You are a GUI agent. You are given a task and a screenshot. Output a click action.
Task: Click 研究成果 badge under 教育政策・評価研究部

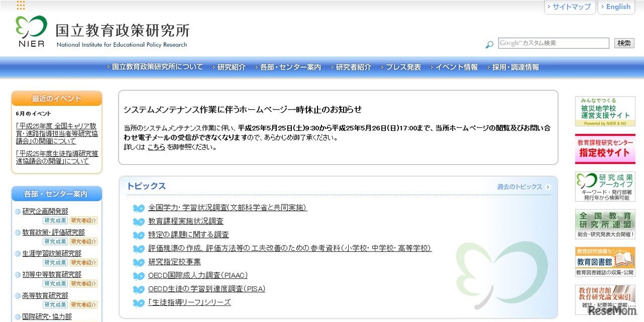[55, 242]
